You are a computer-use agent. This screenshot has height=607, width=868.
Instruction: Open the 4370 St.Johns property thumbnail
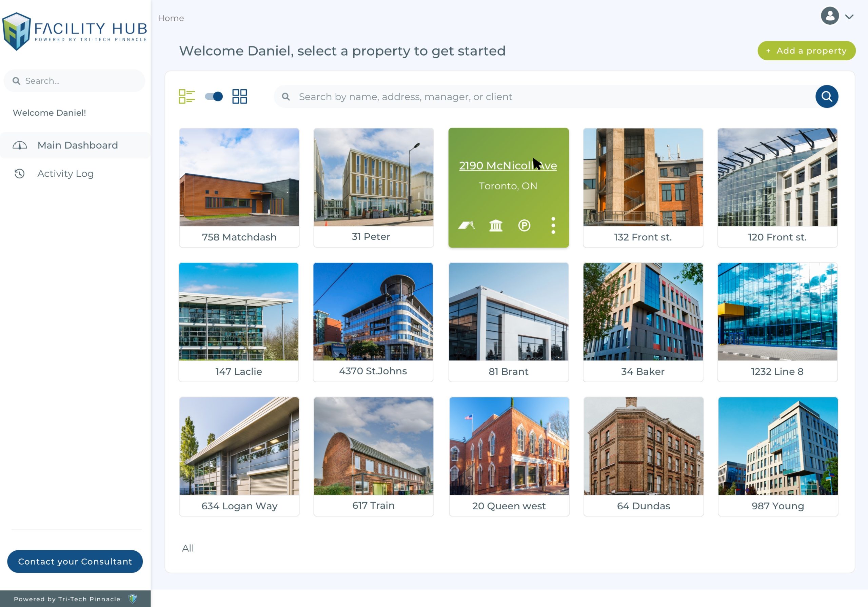point(373,312)
